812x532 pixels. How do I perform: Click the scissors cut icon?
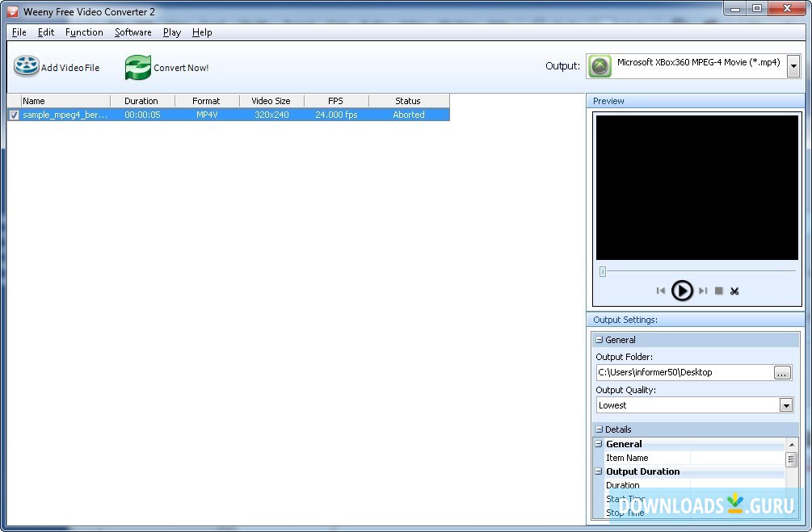coord(734,291)
